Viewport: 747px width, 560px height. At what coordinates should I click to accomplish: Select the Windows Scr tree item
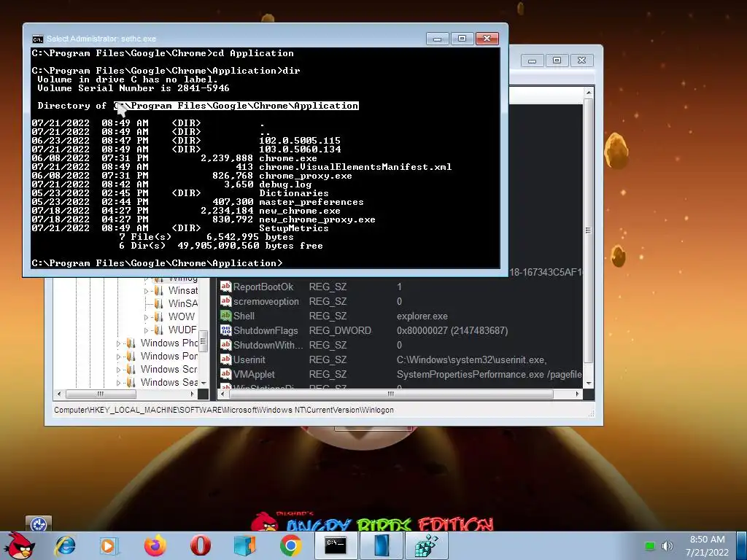[x=169, y=369]
